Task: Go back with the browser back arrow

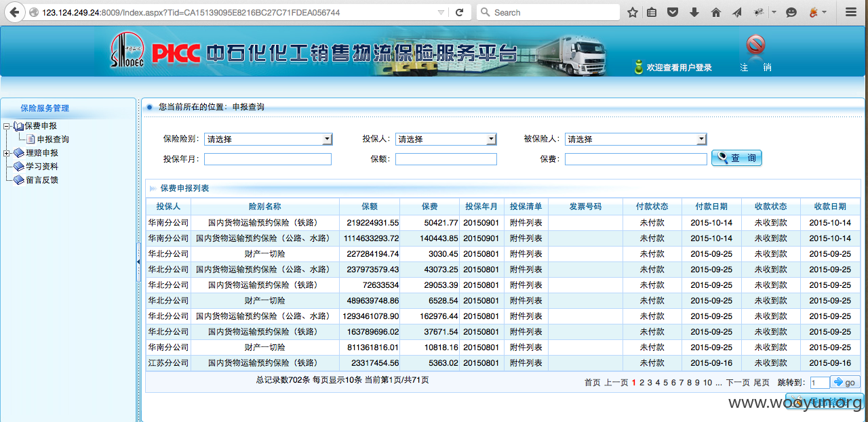Action: point(14,12)
